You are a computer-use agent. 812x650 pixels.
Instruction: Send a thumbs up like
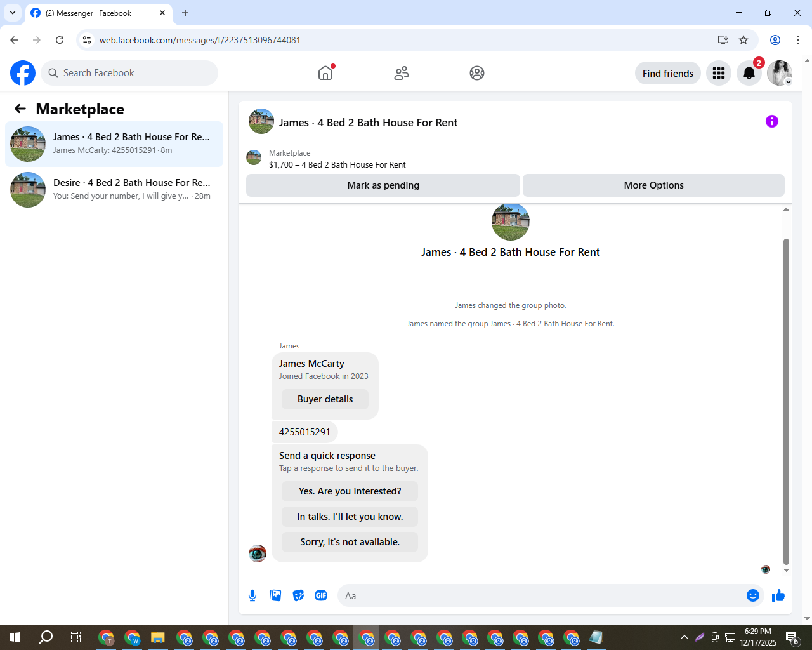[x=778, y=595]
